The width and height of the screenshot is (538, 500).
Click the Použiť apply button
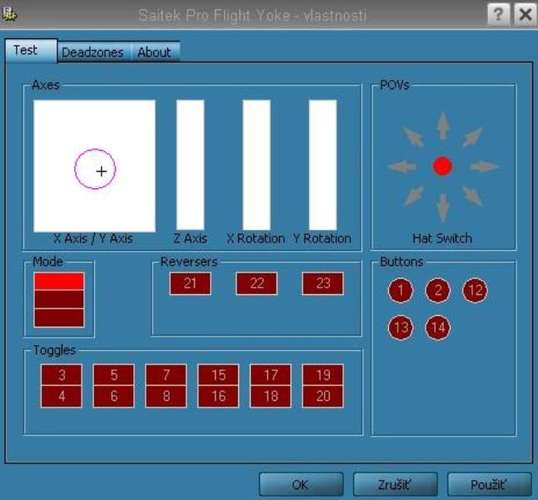(x=489, y=484)
